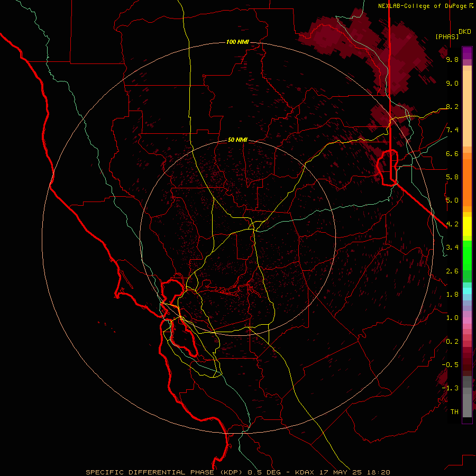Click the 2.6 colorbar value
This screenshot has height=476, width=476.
(452, 271)
